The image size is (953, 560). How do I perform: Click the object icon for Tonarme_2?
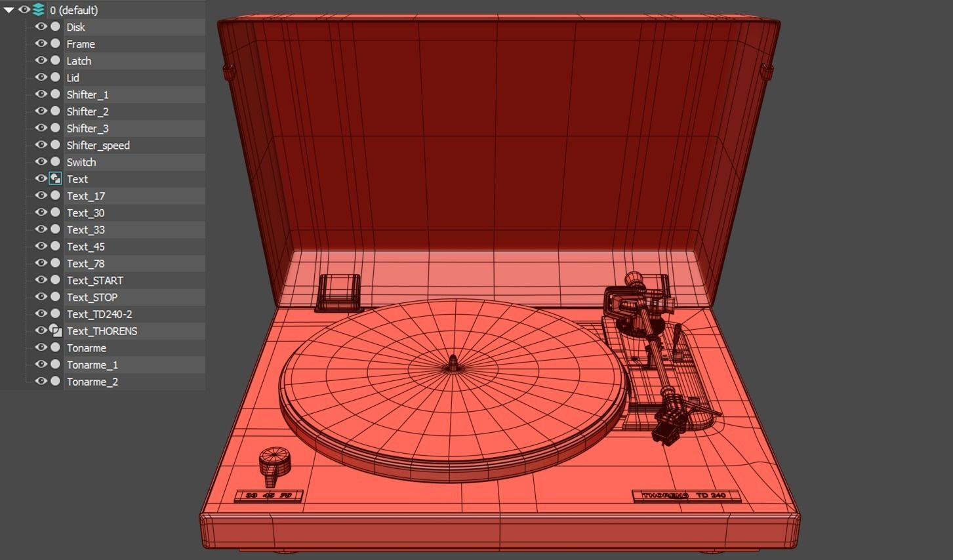coord(55,381)
